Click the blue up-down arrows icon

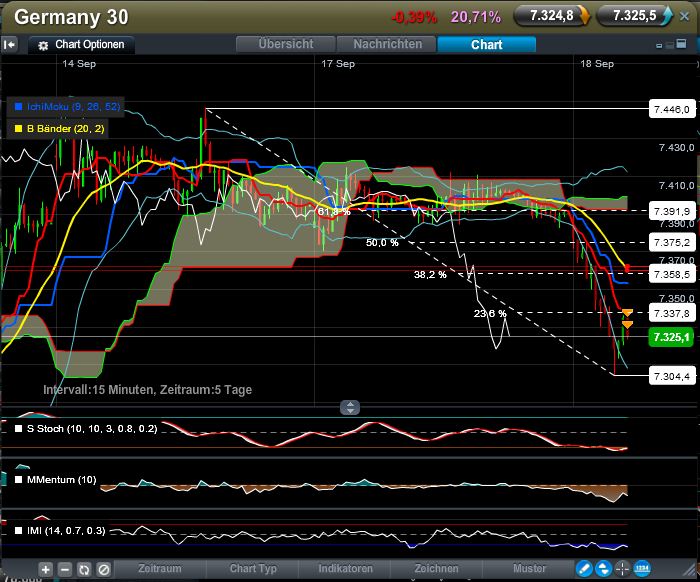pos(603,569)
